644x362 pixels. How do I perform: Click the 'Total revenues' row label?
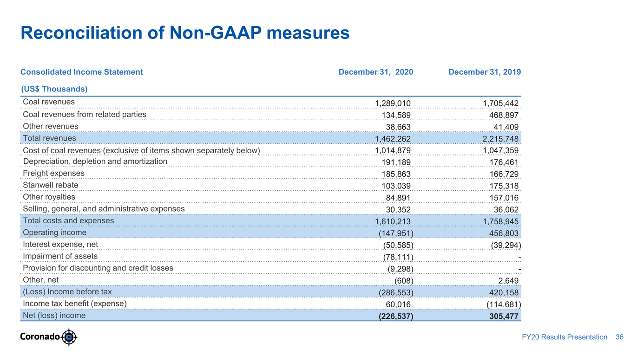(x=49, y=138)
